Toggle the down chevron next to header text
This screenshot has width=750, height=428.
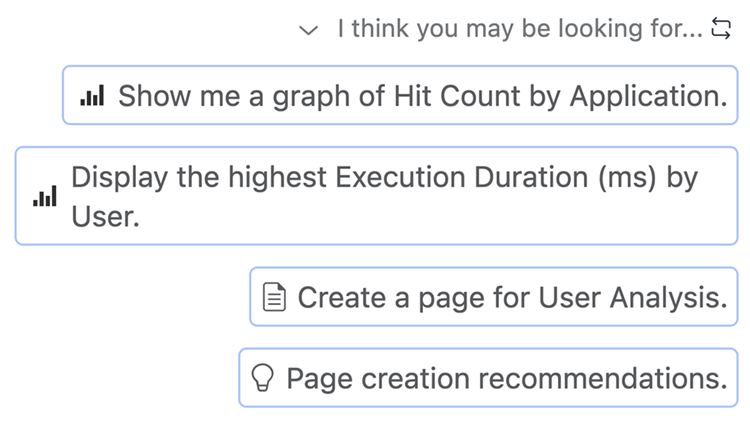(308, 31)
